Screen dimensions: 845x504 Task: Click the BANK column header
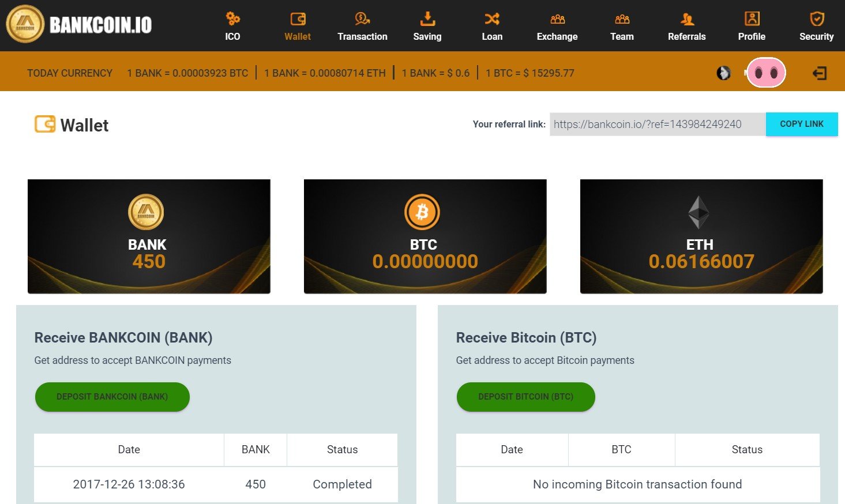(256, 450)
